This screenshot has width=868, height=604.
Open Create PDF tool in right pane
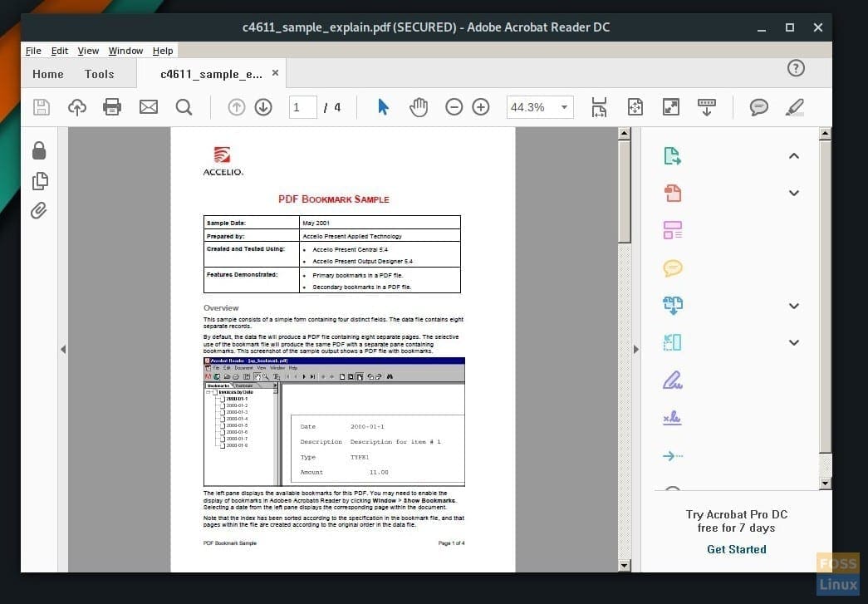tap(673, 194)
